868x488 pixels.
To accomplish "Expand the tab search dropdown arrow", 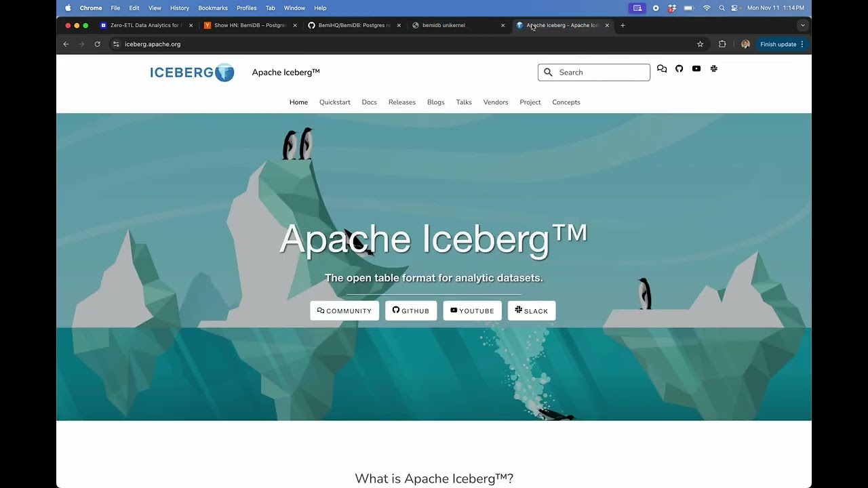I will (803, 26).
